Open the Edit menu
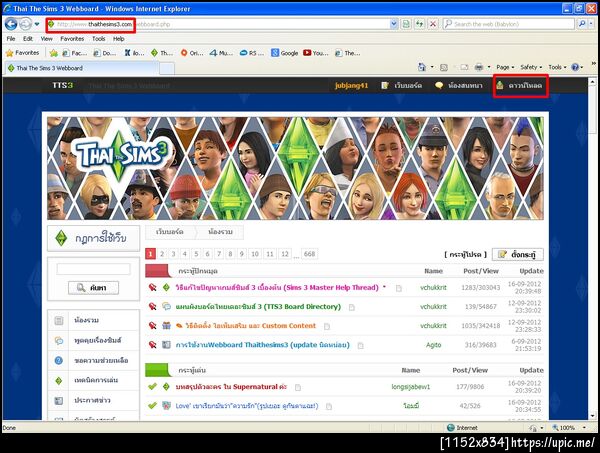The image size is (600, 453). [x=28, y=39]
